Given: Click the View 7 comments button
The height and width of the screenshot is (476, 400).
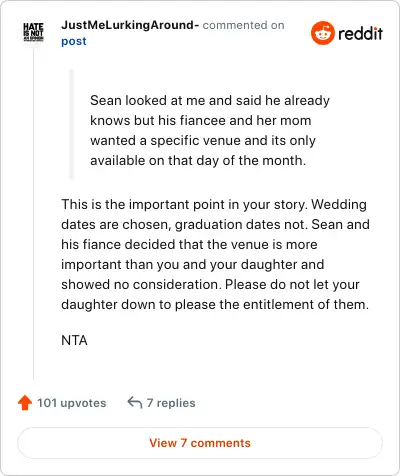Looking at the screenshot, I should point(200,443).
